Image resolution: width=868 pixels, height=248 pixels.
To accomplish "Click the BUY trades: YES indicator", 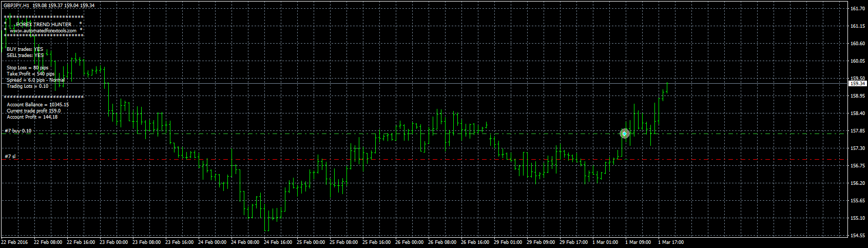I will point(25,49).
